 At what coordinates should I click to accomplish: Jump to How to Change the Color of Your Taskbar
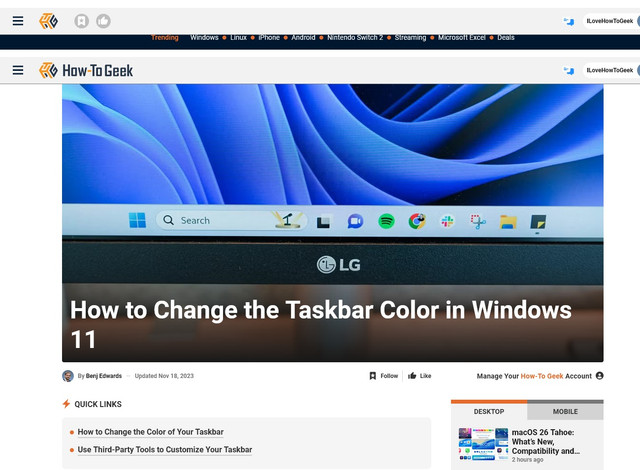[x=151, y=432]
